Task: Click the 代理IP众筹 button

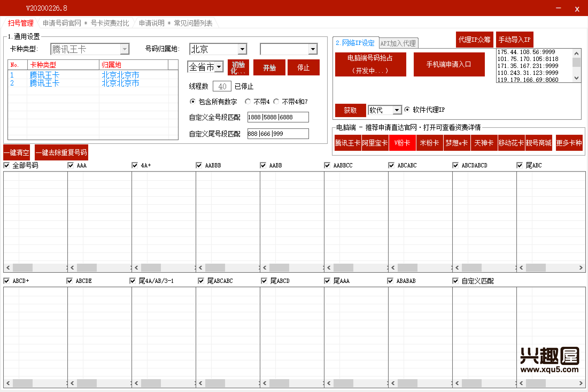Action: coord(474,40)
